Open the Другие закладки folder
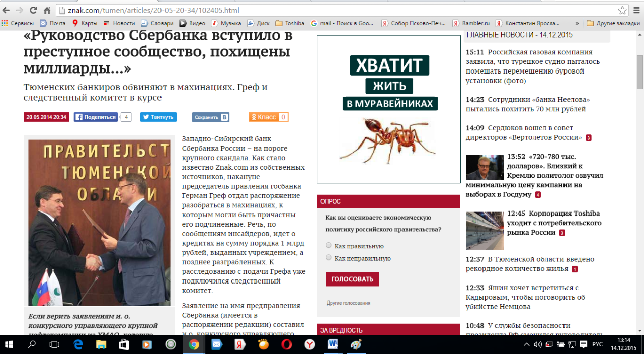 point(613,23)
